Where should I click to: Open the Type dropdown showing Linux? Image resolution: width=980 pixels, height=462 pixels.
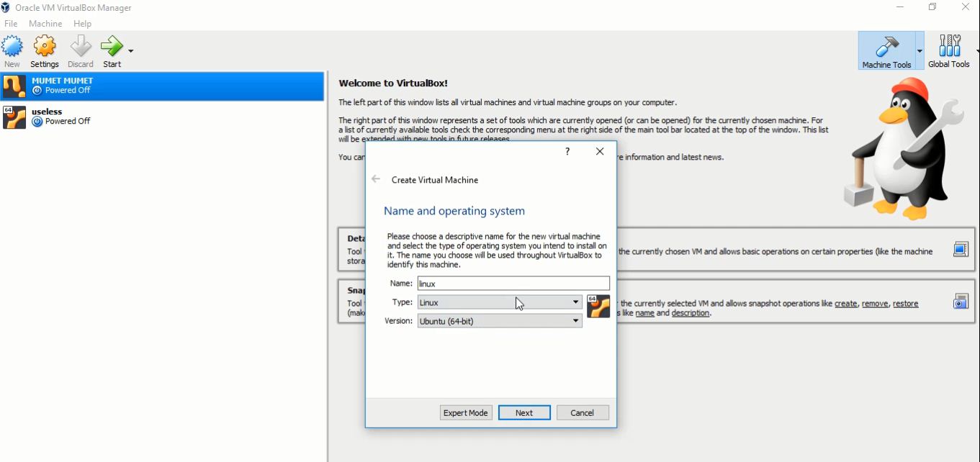499,302
